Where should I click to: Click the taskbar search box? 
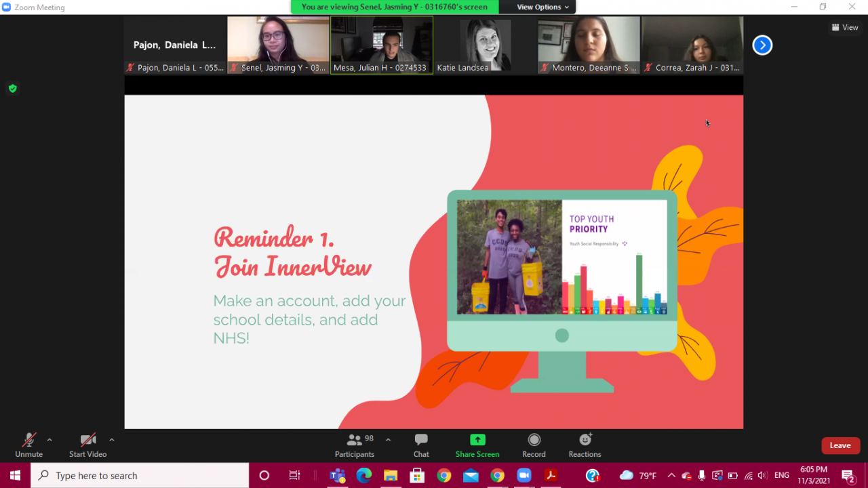click(140, 475)
